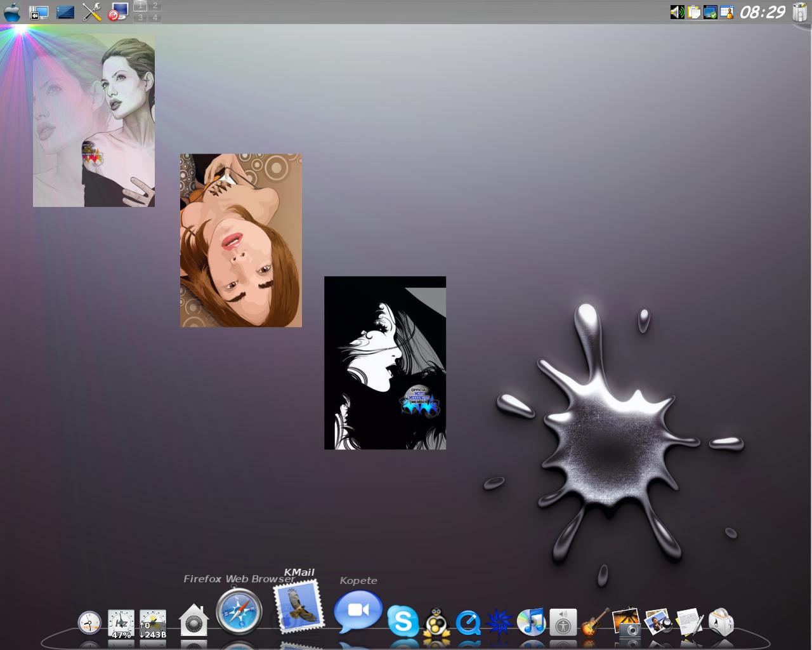Open the Apple-logo launcher menu
The height and width of the screenshot is (650, 812).
pos(12,12)
